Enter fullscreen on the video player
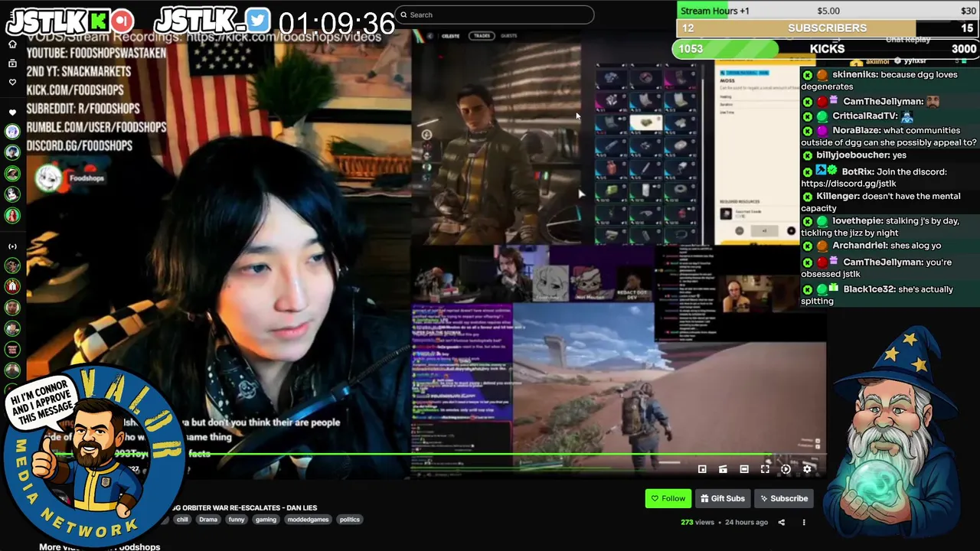Image resolution: width=980 pixels, height=551 pixels. pos(765,469)
